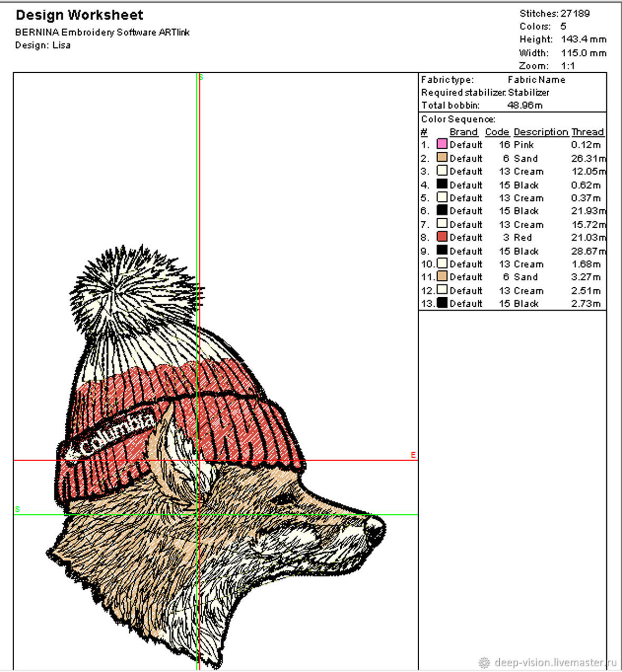
Task: Click the Cream swatch in row 5
Action: [442, 197]
